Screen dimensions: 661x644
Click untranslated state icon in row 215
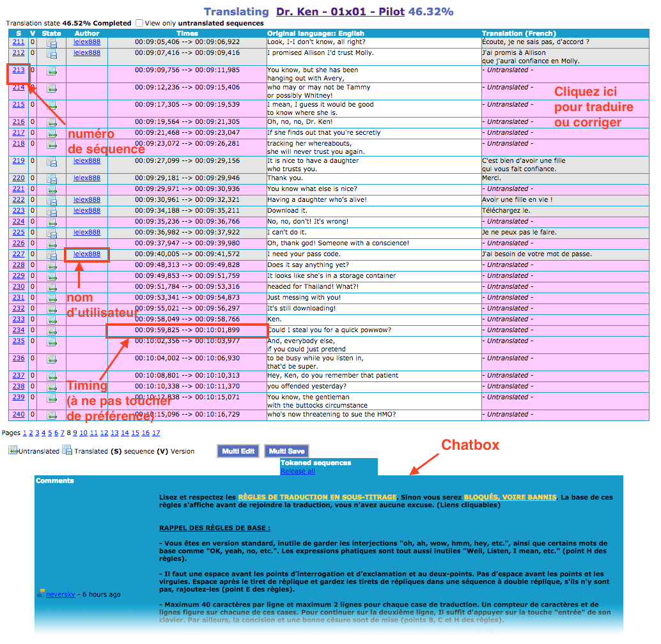point(51,105)
